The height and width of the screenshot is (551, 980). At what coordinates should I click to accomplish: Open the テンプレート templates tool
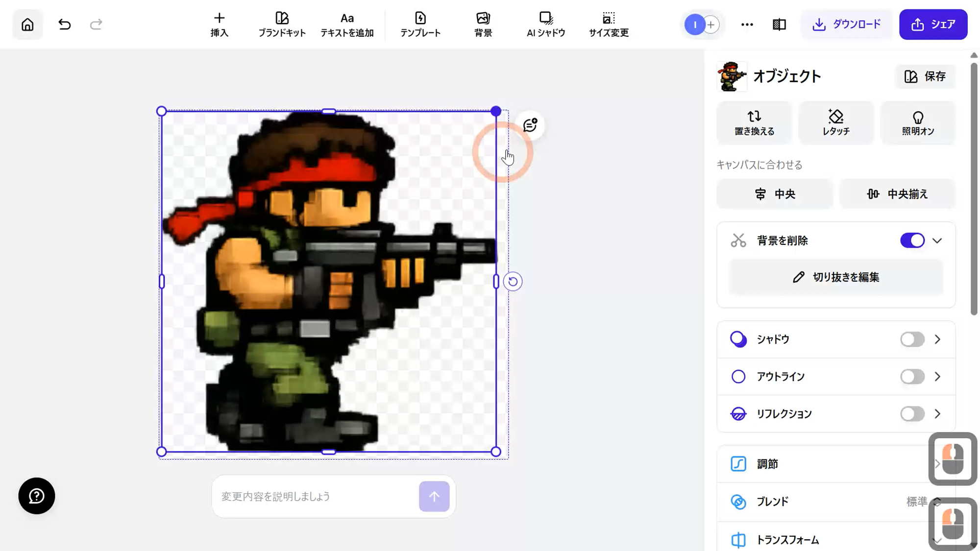(x=420, y=24)
